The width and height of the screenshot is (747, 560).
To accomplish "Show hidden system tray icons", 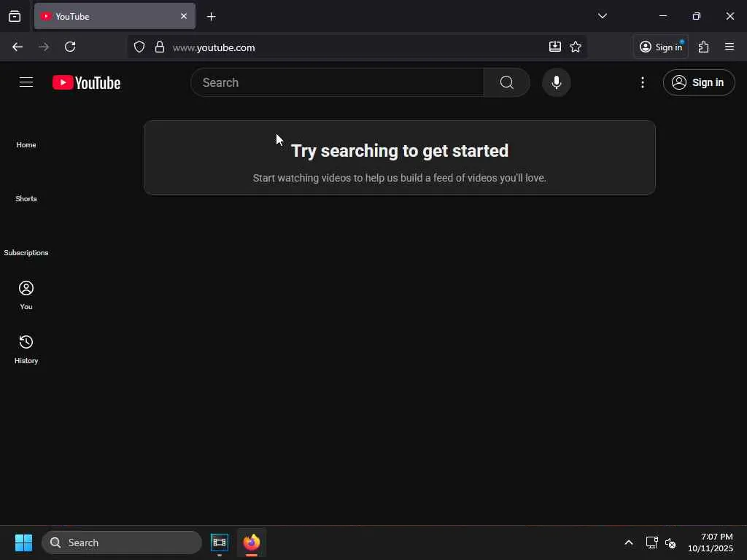I will (628, 542).
